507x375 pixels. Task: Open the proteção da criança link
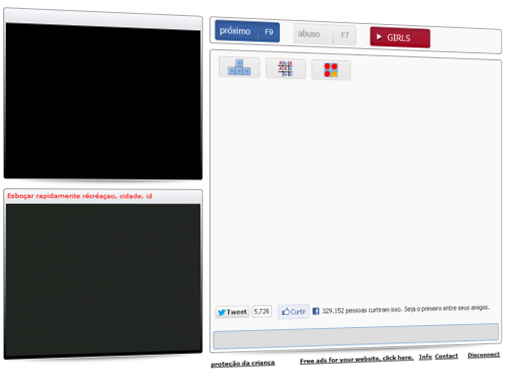click(x=243, y=363)
